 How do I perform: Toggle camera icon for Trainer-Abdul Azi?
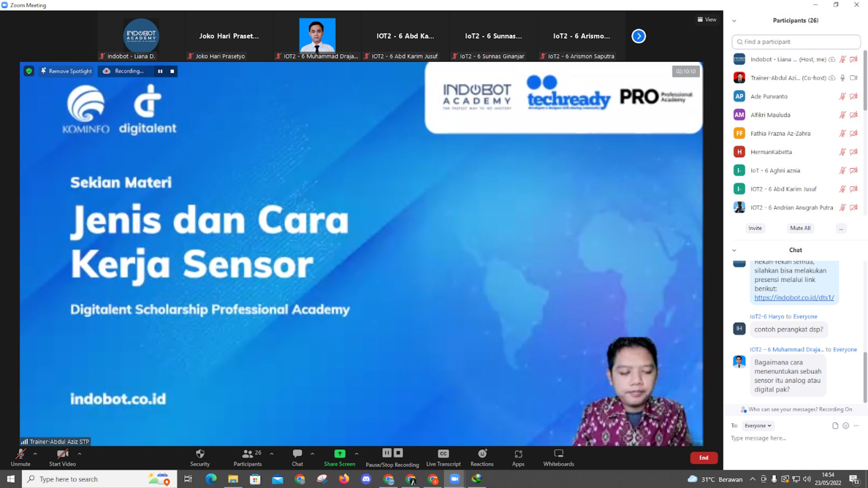click(x=854, y=78)
